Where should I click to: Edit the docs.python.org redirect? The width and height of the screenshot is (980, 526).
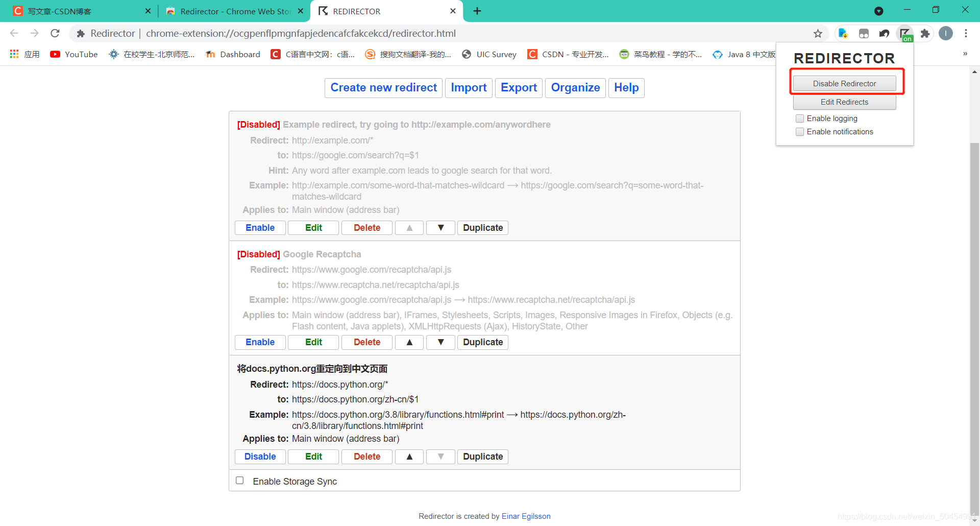(x=313, y=457)
